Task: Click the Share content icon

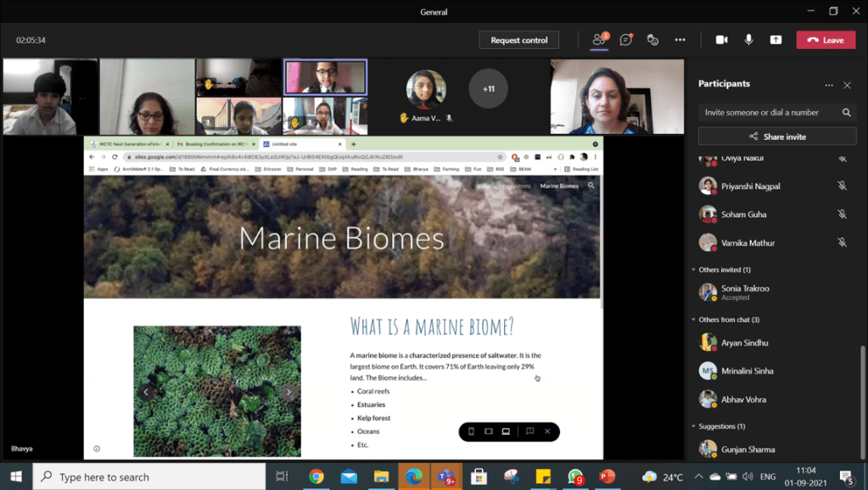Action: click(x=776, y=40)
